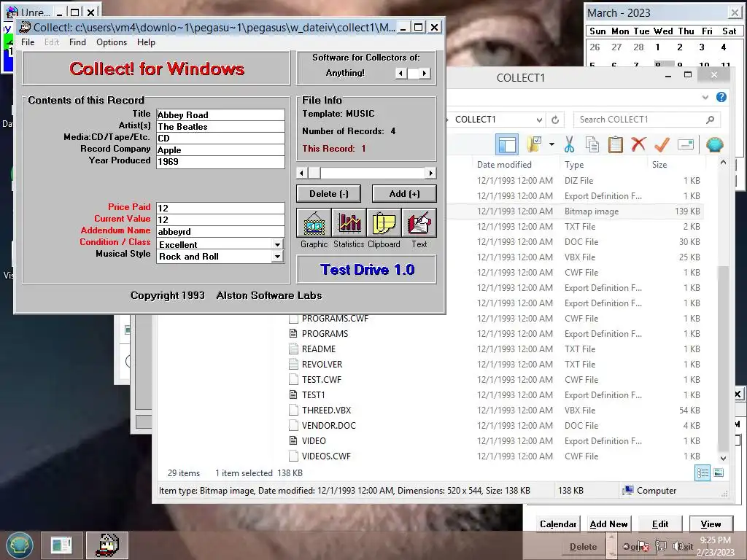Viewport: 747px width, 560px height.
Task: Click the network tray icon
Action: [x=660, y=546]
